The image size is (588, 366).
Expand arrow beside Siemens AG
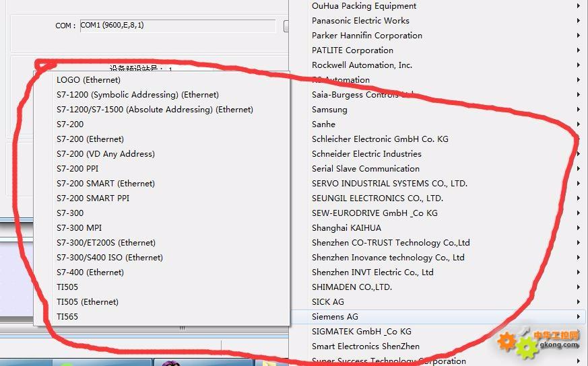(x=579, y=317)
